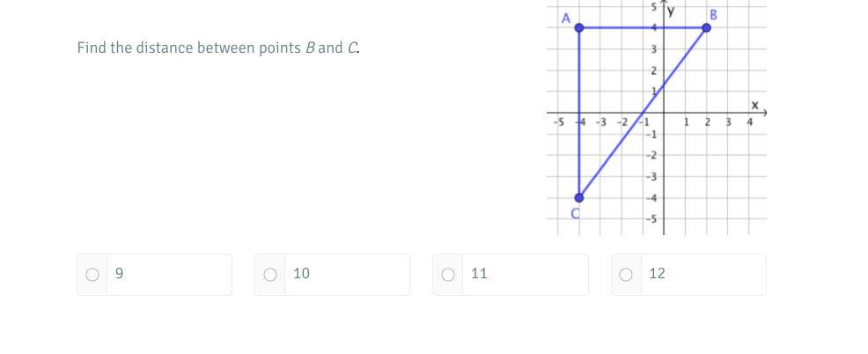Select the radio button for answer 9
This screenshot has height=354, width=868.
tap(92, 275)
